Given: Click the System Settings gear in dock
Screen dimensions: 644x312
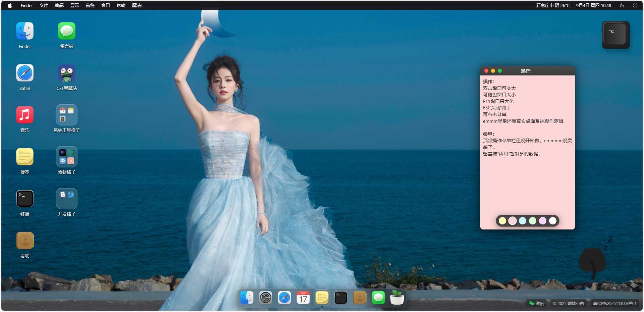Looking at the screenshot, I should [266, 298].
